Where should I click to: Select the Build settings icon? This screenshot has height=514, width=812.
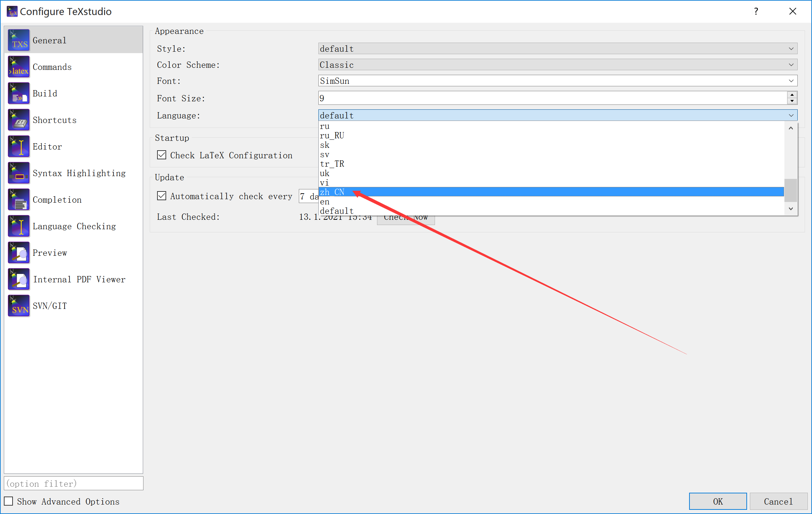coord(19,94)
